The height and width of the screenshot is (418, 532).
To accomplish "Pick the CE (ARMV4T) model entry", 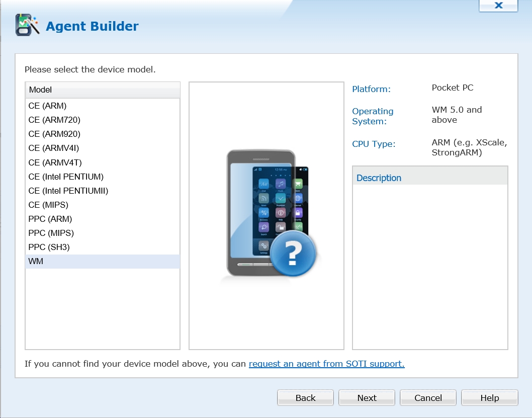I will pos(55,162).
